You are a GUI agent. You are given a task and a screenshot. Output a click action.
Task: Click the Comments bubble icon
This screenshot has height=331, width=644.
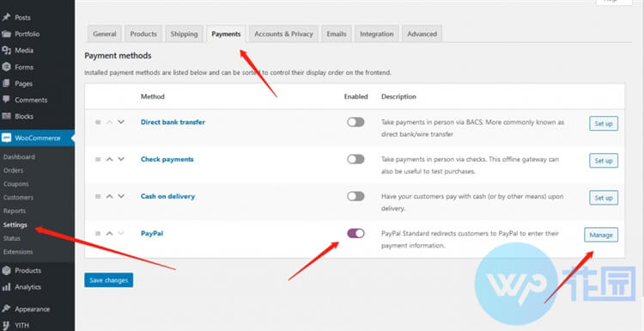pos(6,100)
